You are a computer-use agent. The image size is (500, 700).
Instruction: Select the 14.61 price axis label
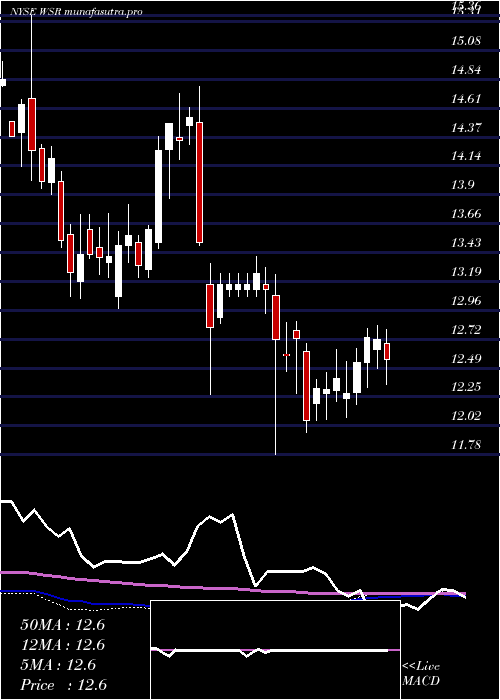tap(466, 99)
